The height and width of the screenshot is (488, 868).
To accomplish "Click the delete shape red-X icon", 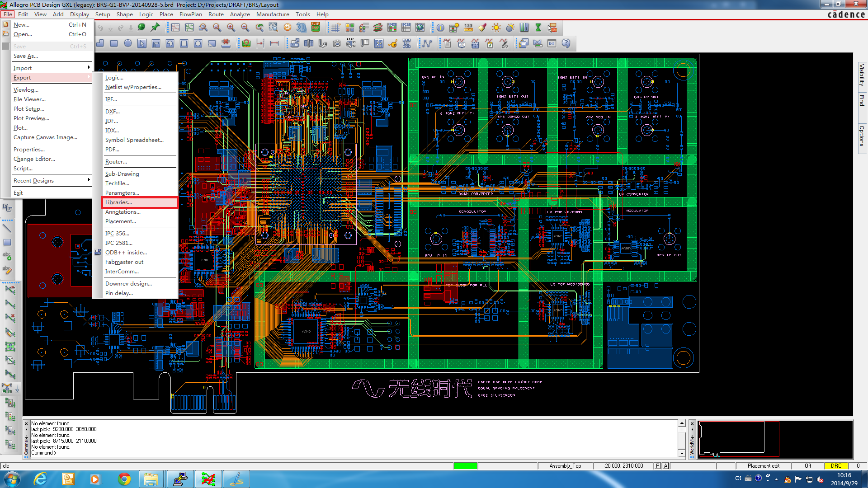I will (x=226, y=43).
